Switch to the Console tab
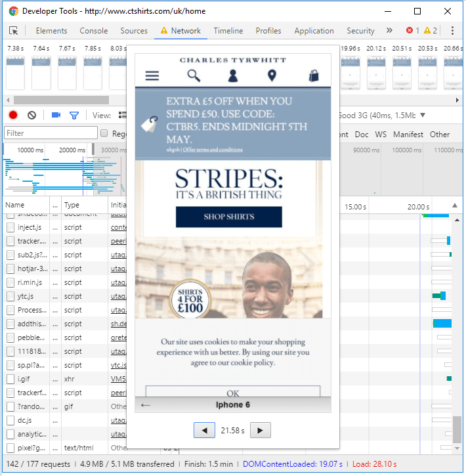The image size is (466, 476). [94, 31]
